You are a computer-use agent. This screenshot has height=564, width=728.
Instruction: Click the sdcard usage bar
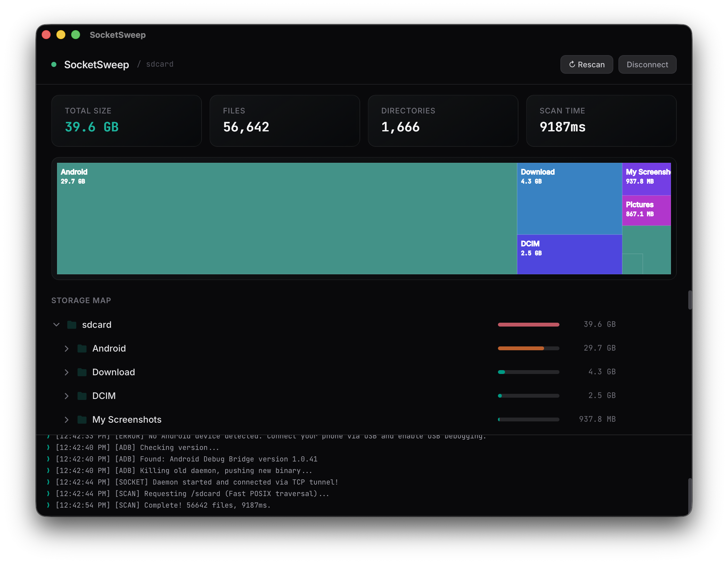point(528,324)
